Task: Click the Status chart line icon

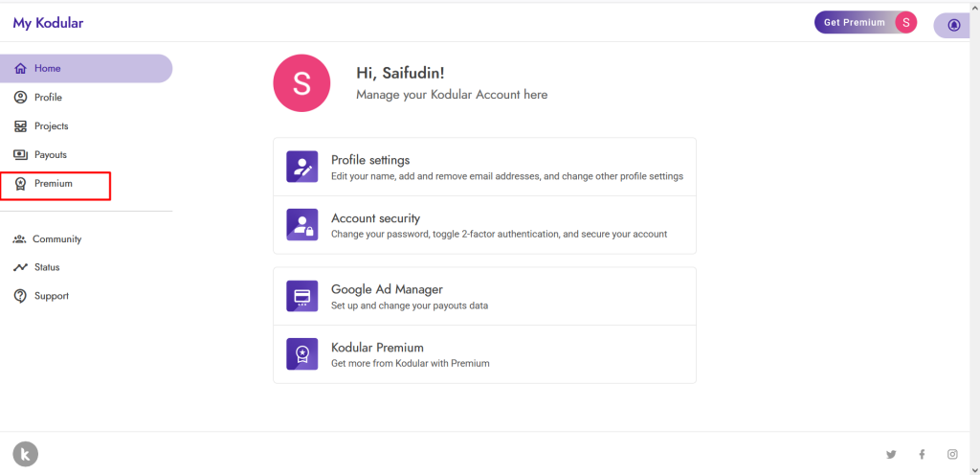Action: pyautogui.click(x=21, y=267)
